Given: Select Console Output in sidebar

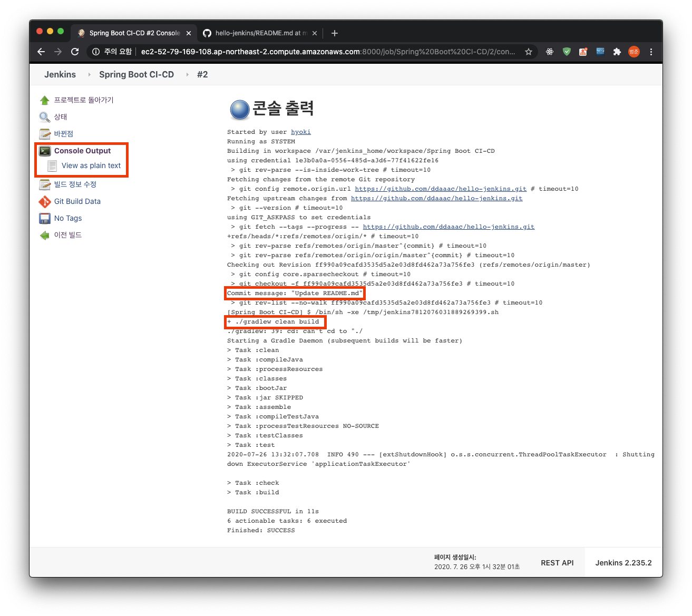Looking at the screenshot, I should [x=82, y=151].
